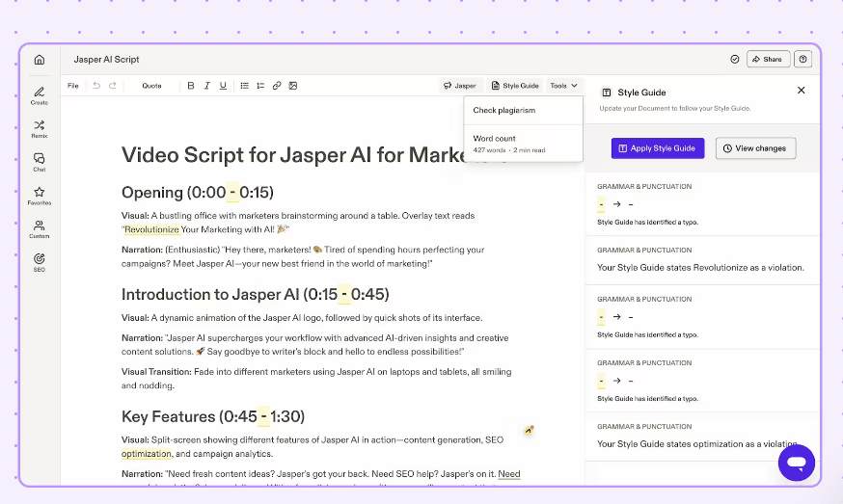This screenshot has width=843, height=504.
Task: Open the chat support bubble
Action: 797,463
